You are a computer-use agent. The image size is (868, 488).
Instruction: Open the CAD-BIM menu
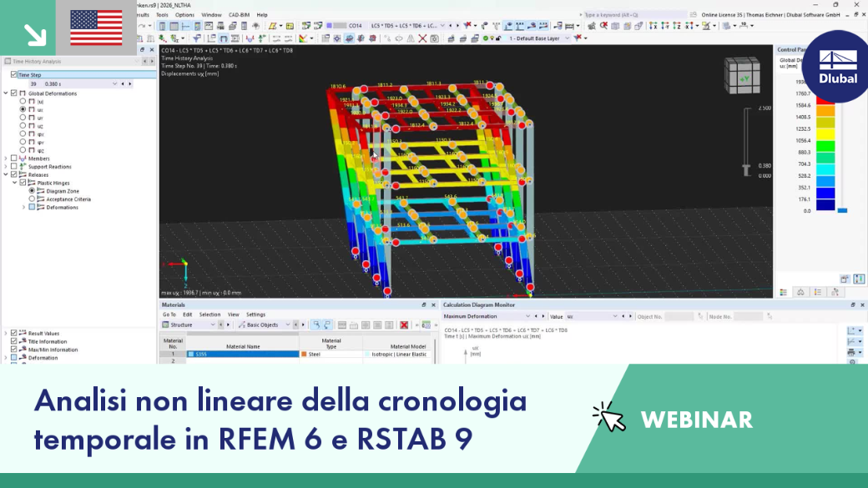pos(240,15)
